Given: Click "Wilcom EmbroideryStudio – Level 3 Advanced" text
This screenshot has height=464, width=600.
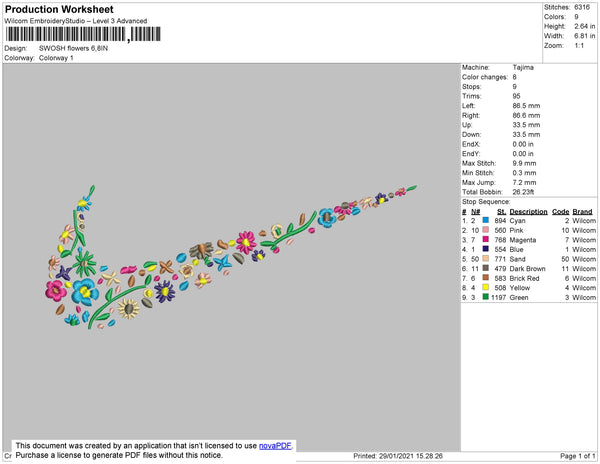Looking at the screenshot, I should (76, 21).
